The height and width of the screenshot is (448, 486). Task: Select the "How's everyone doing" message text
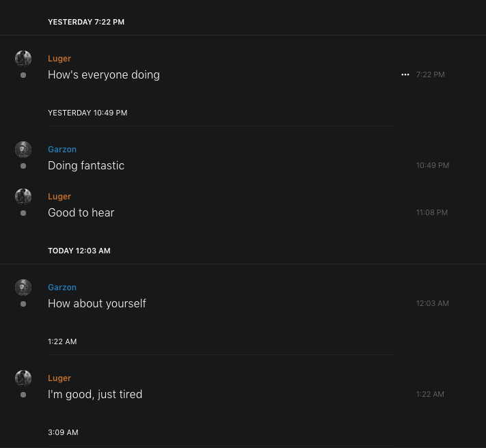coord(104,74)
